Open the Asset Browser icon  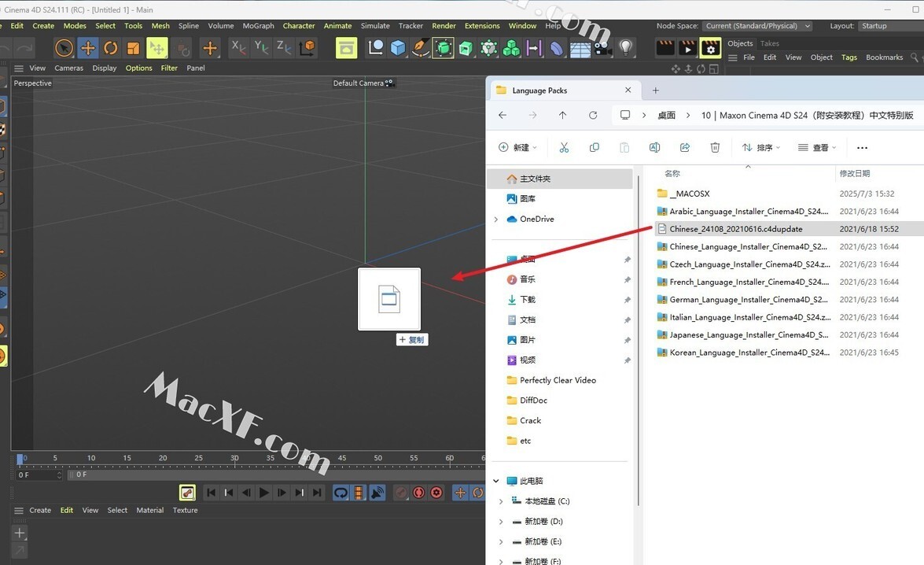(x=347, y=48)
